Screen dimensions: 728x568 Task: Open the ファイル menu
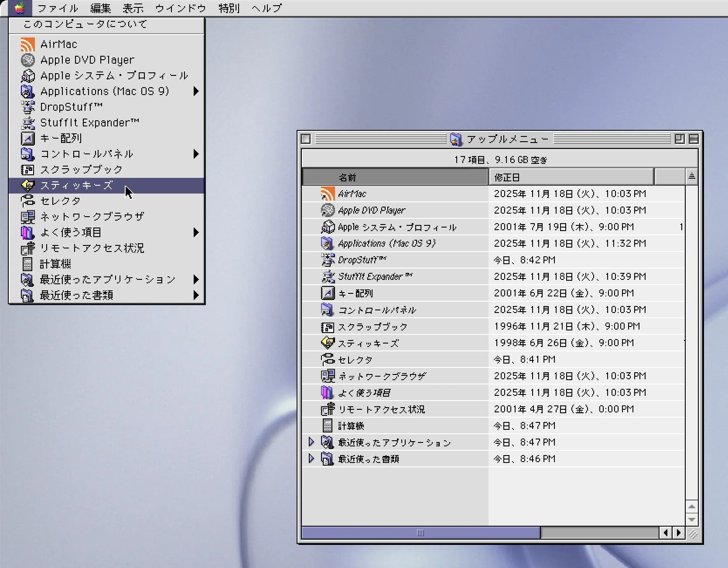[x=58, y=8]
